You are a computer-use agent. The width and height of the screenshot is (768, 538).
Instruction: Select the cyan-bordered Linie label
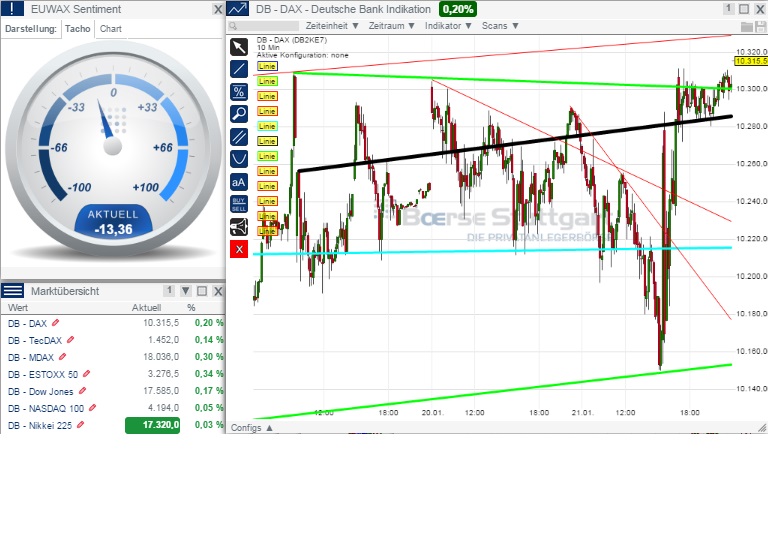tap(267, 126)
